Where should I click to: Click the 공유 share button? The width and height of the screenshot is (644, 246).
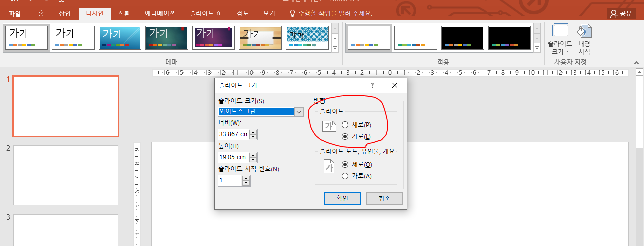[x=621, y=14]
